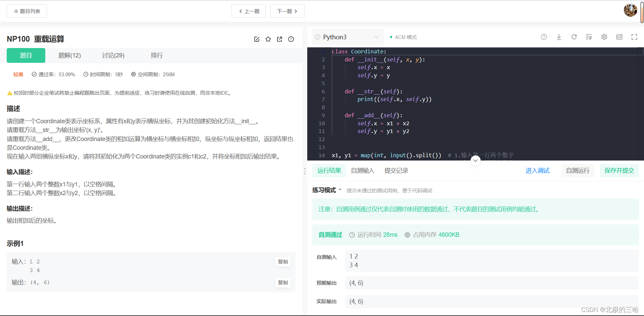The width and height of the screenshot is (644, 316).
Task: Click code line 1 class Coordinate
Action: coord(359,51)
